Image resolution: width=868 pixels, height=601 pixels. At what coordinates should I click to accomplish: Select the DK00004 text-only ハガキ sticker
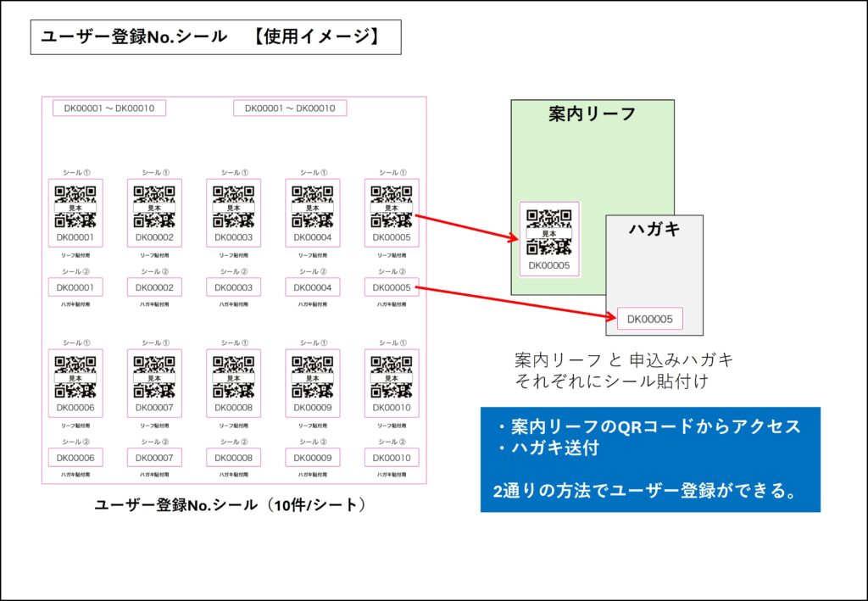coord(312,288)
